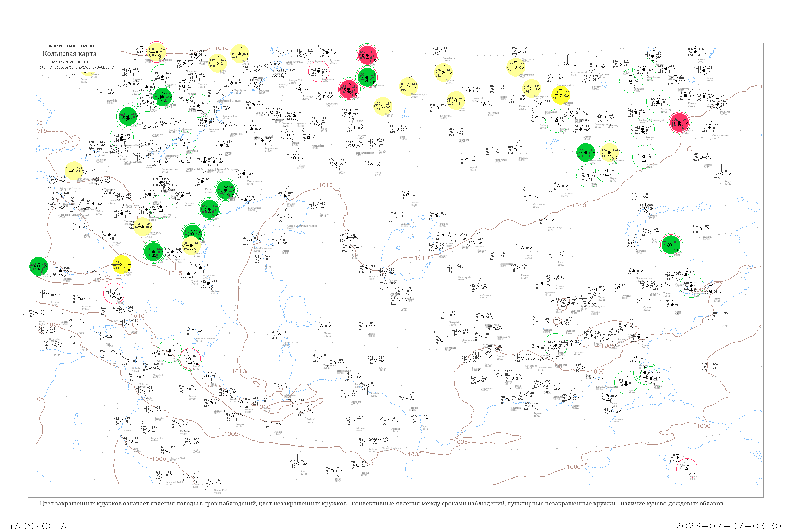798x532 pixels.
Task: Select the red station marker at 28722
Action: pyautogui.click(x=367, y=55)
